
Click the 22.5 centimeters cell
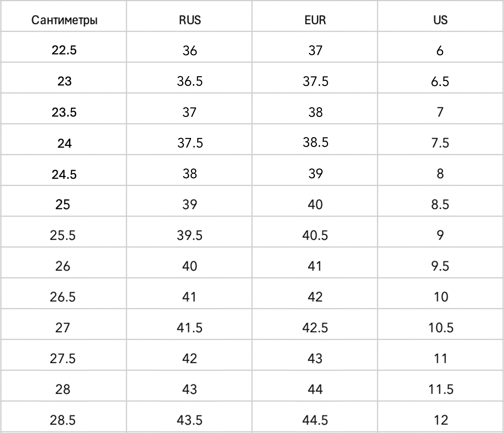(64, 50)
